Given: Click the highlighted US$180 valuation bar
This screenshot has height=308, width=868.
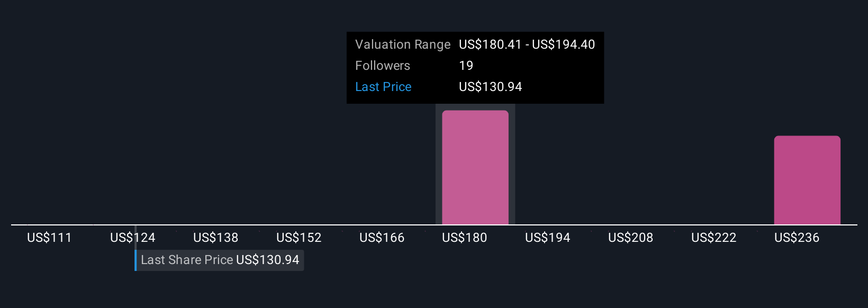Looking at the screenshot, I should [475, 167].
